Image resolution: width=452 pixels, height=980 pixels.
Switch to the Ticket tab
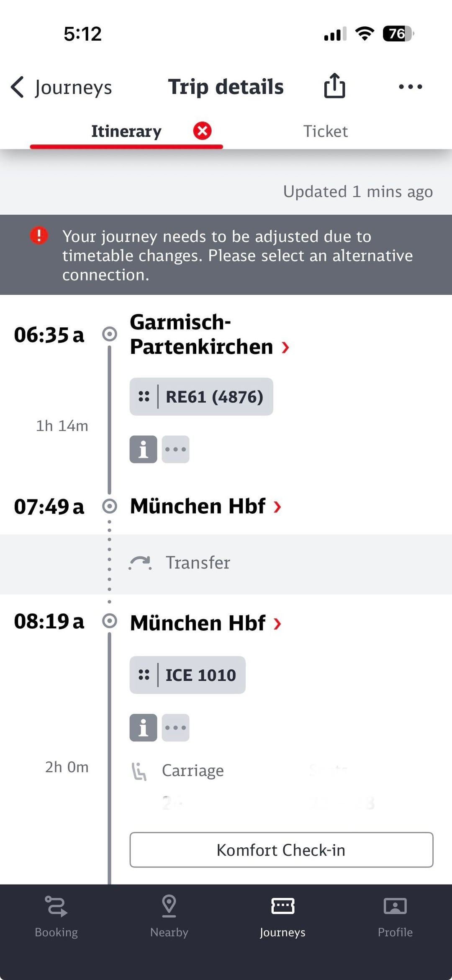click(325, 131)
